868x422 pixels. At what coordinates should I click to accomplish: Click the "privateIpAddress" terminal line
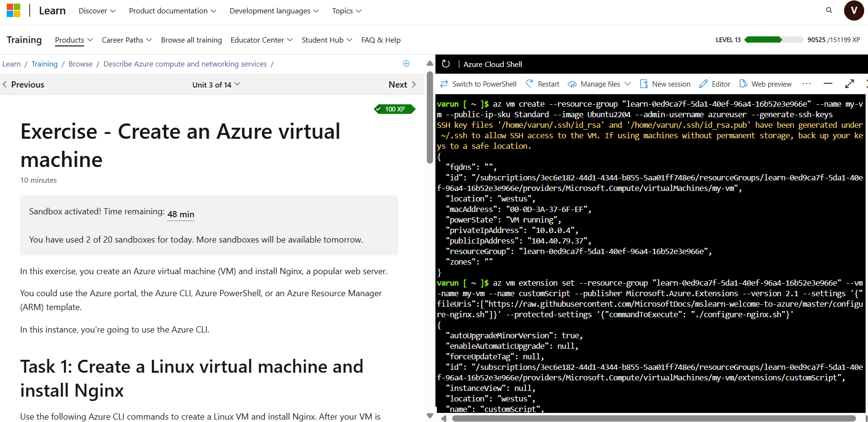[512, 230]
